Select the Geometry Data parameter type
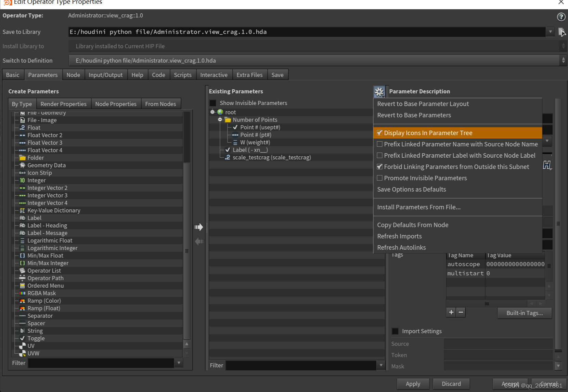The height and width of the screenshot is (392, 568). tap(47, 165)
